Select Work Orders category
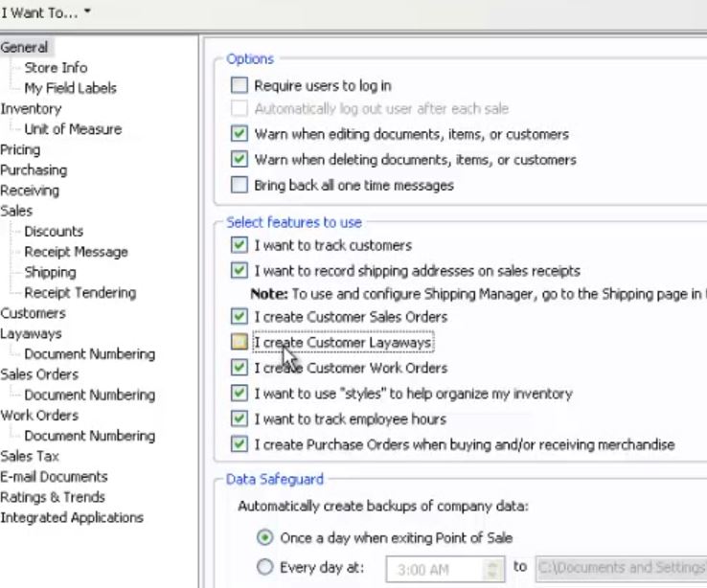The image size is (707, 588). 39,415
